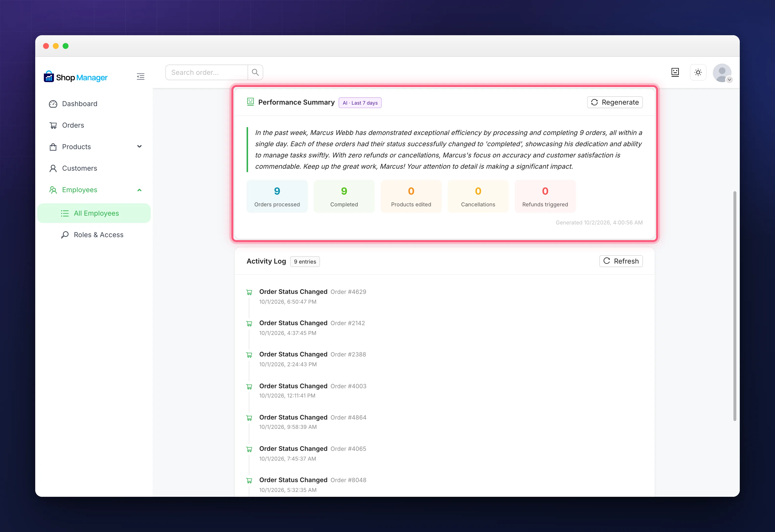Screen dimensions: 775x532
Task: Open the Dashboard page
Action: (x=94, y=104)
